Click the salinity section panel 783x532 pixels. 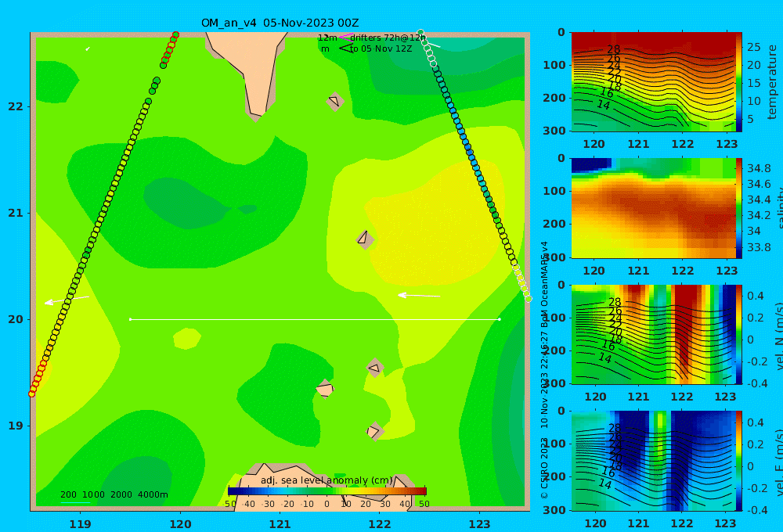click(654, 208)
